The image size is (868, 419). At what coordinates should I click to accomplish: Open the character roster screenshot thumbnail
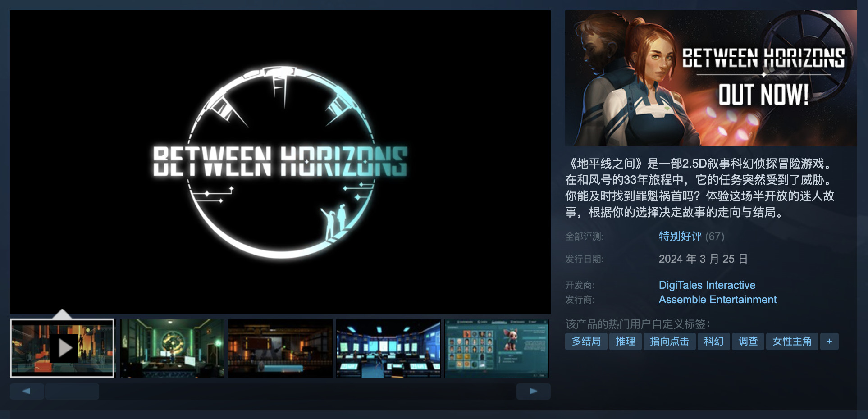coord(496,348)
